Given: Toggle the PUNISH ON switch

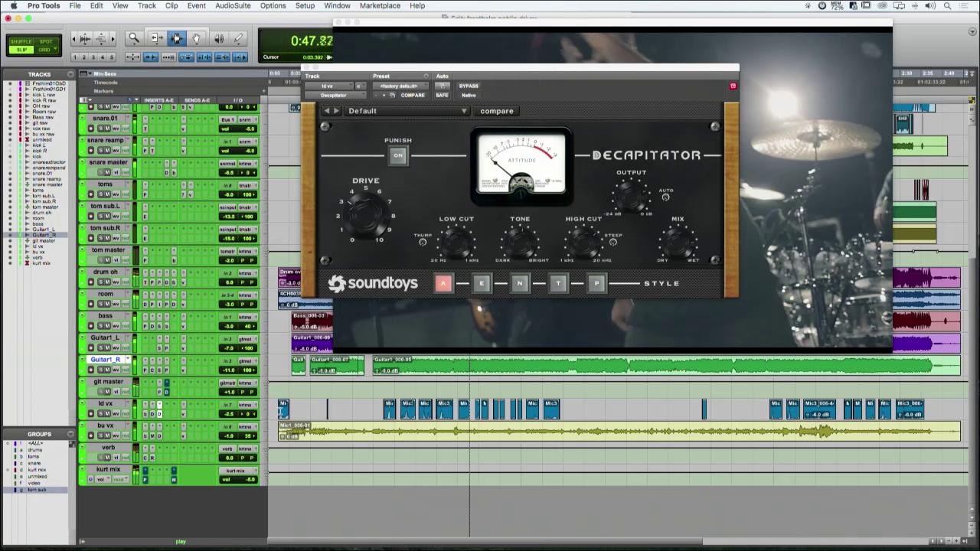Looking at the screenshot, I should pyautogui.click(x=398, y=155).
